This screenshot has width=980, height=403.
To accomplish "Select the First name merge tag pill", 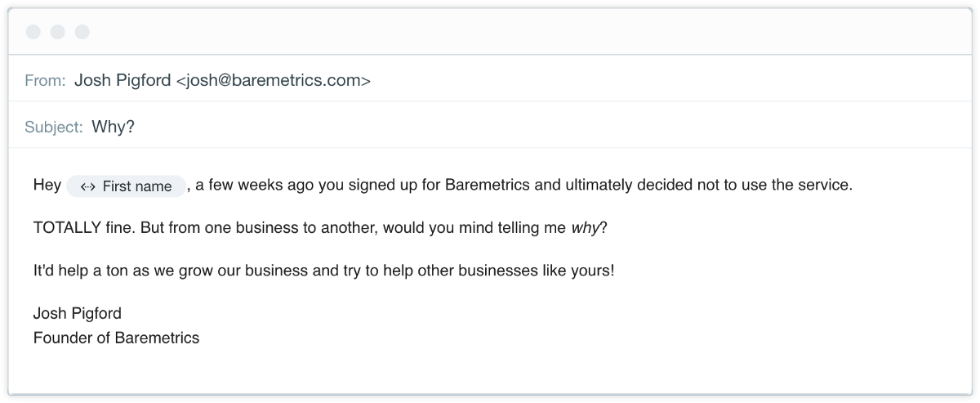I will pyautogui.click(x=127, y=186).
